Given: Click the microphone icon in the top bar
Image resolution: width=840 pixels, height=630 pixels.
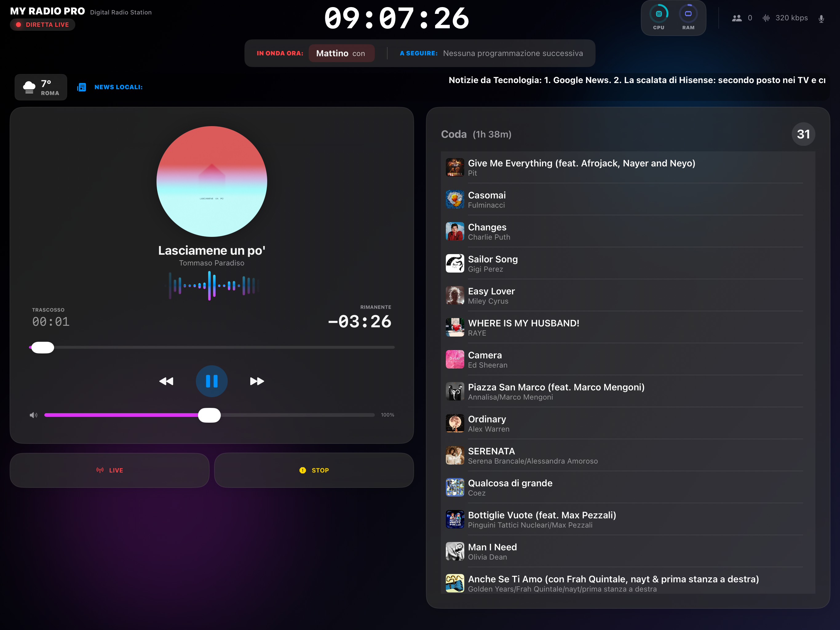Looking at the screenshot, I should click(821, 18).
